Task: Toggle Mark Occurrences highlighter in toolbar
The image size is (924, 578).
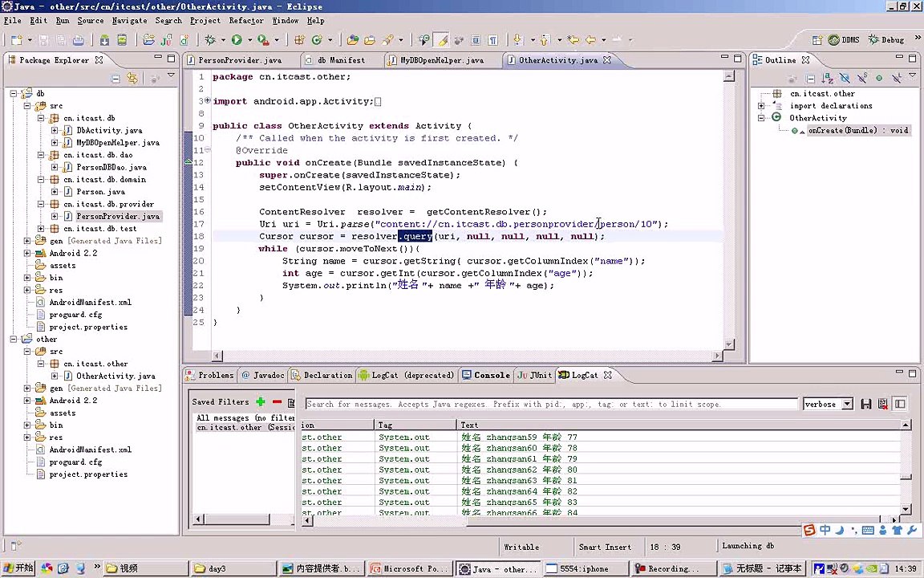Action: [x=441, y=40]
